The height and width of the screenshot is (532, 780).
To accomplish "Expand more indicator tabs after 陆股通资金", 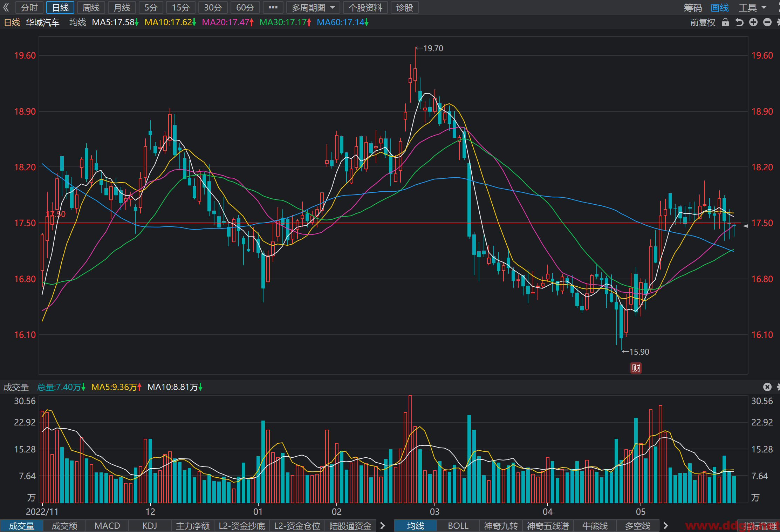I will (x=383, y=526).
